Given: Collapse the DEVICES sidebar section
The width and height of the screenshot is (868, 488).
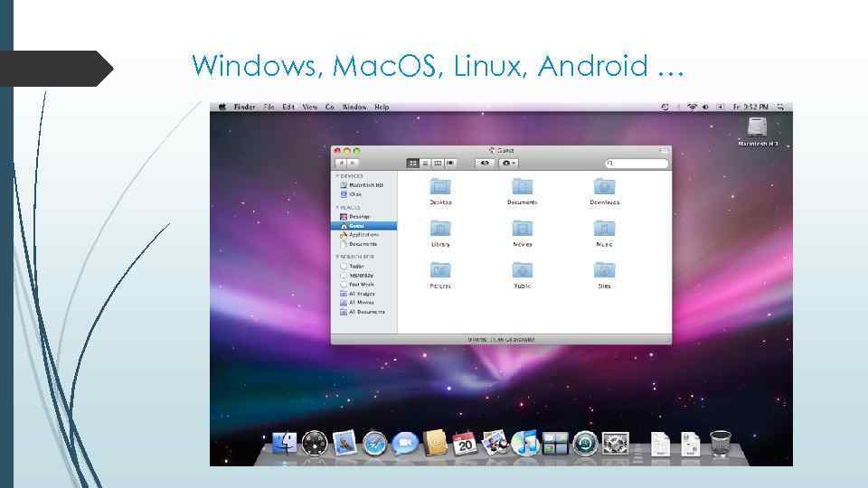Looking at the screenshot, I should pos(336,176).
